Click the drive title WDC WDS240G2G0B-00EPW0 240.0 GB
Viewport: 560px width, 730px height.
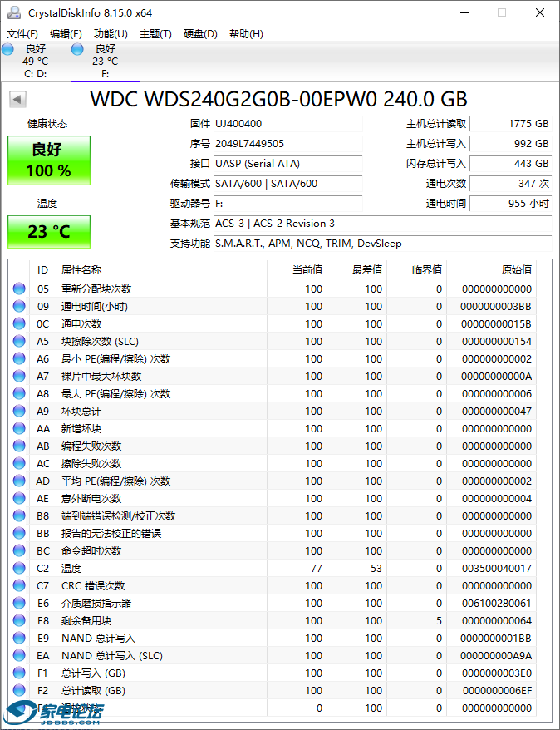(x=278, y=99)
